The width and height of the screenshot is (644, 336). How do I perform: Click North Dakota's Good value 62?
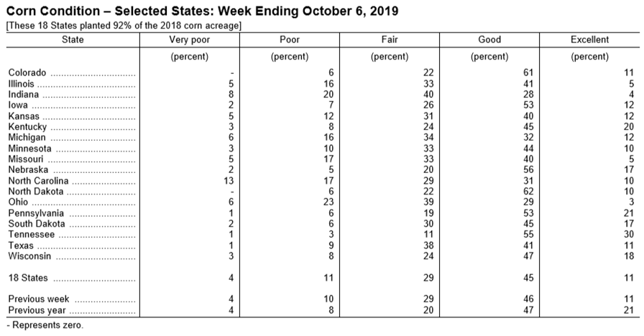(528, 191)
